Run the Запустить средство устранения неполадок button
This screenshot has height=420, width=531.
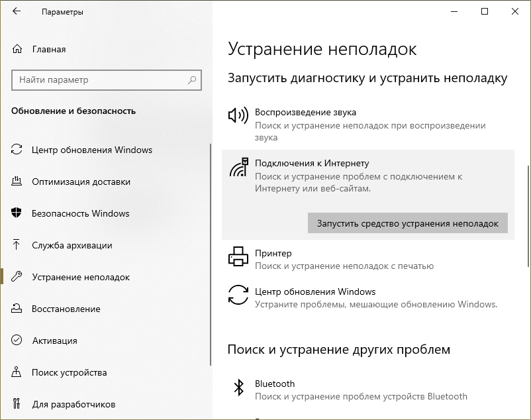click(x=407, y=223)
